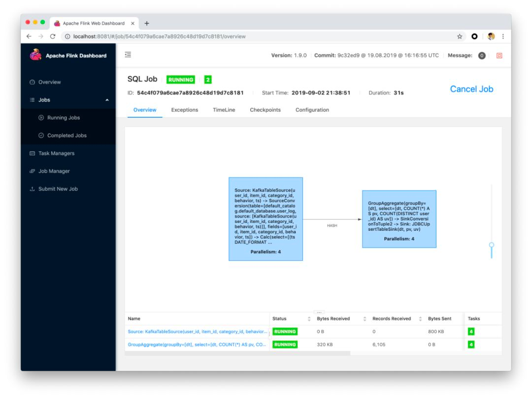Open the GroupAggregate row link
Viewport: 532px width, 398px height.
click(197, 344)
